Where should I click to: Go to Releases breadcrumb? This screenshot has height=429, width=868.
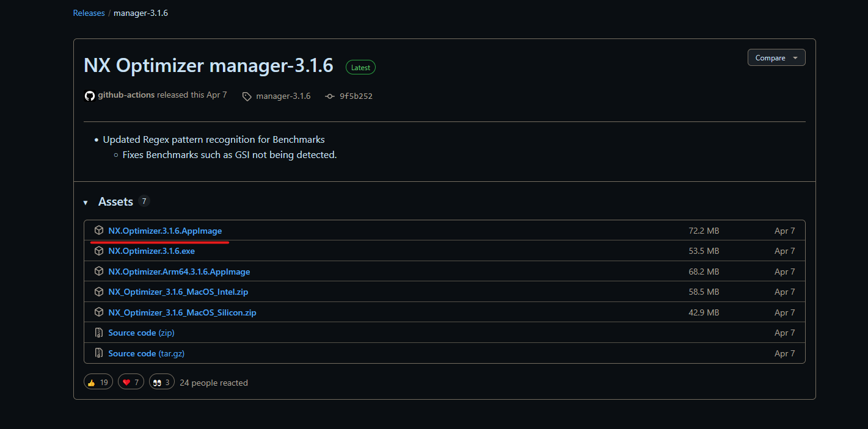tap(89, 13)
